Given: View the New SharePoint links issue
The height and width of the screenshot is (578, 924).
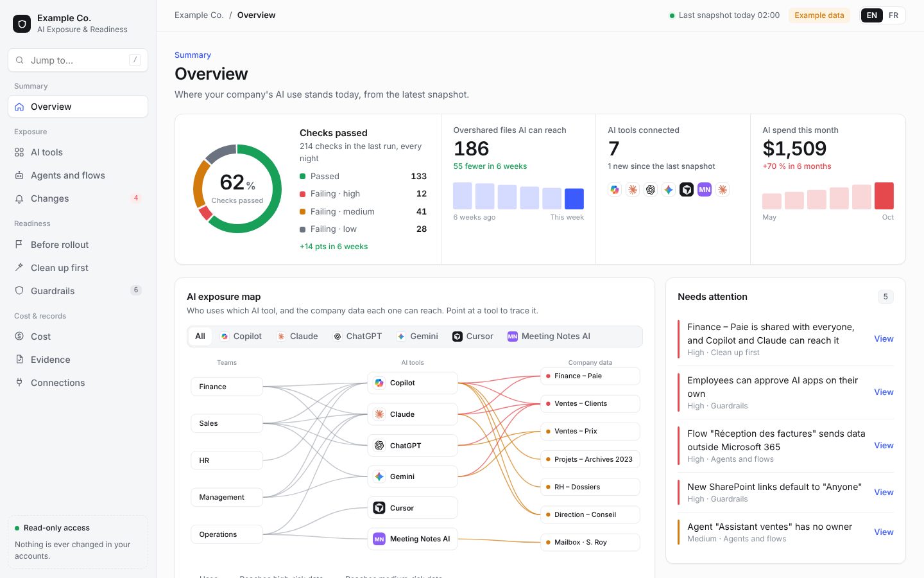Looking at the screenshot, I should coord(884,493).
